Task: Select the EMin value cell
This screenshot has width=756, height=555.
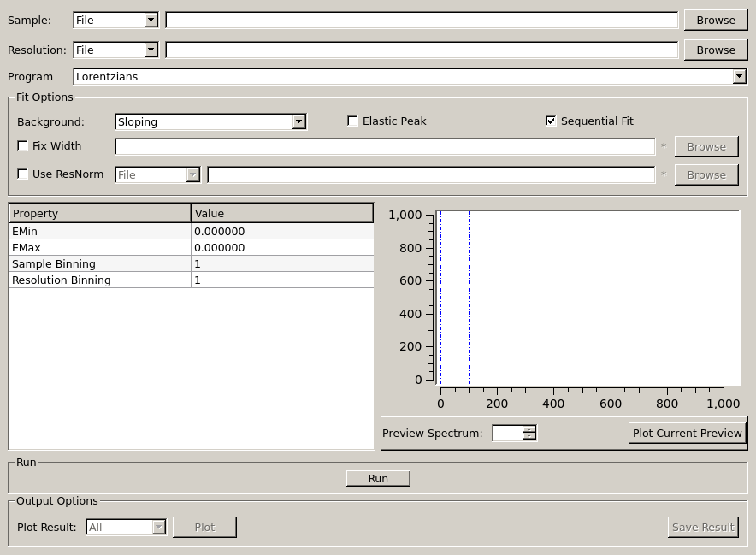Action: (282, 231)
